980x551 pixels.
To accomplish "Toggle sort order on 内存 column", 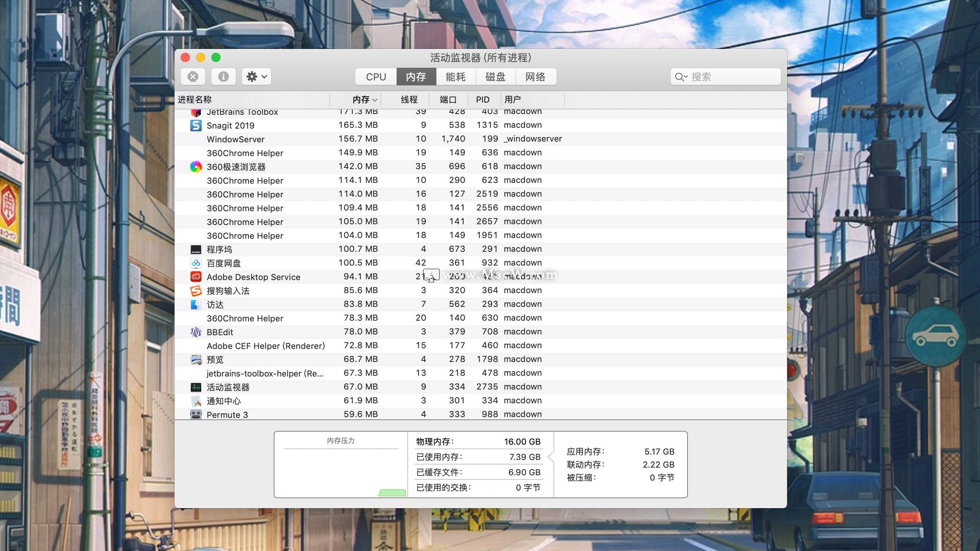I will (x=361, y=100).
